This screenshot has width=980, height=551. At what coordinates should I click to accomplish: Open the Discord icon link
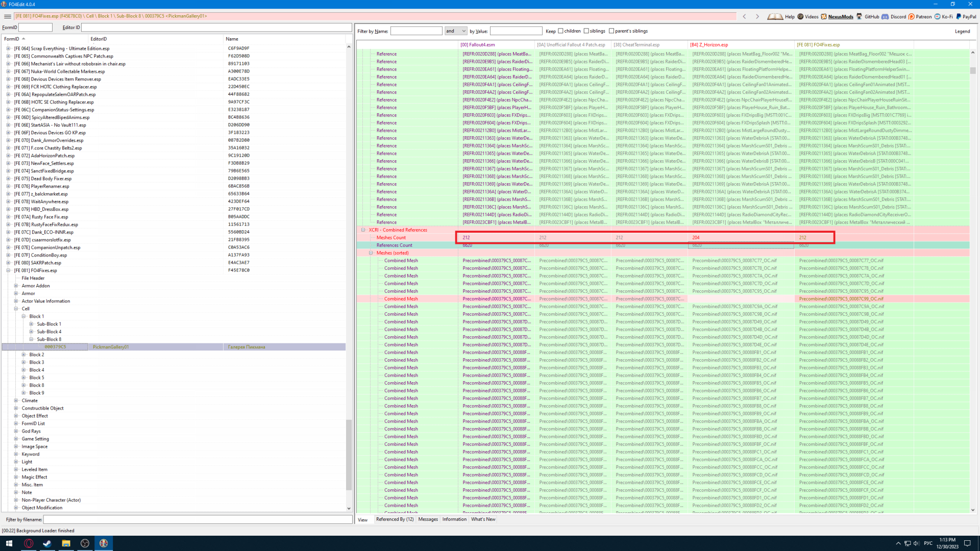(x=885, y=16)
